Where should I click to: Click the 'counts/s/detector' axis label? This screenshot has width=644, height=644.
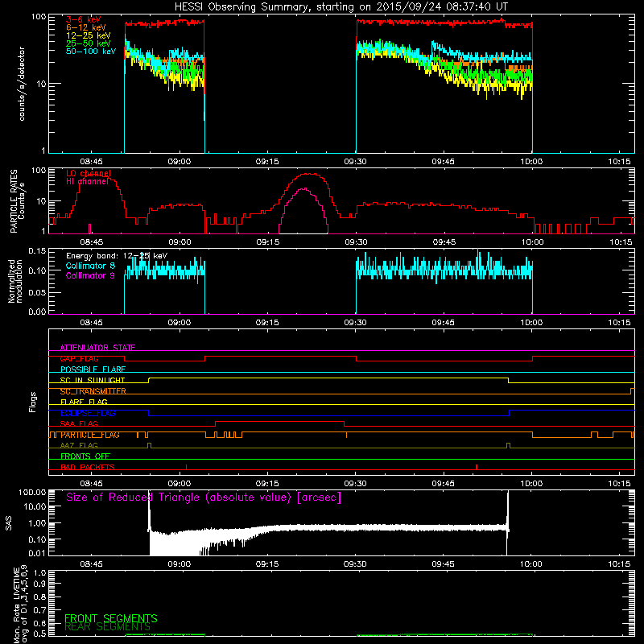(22, 84)
